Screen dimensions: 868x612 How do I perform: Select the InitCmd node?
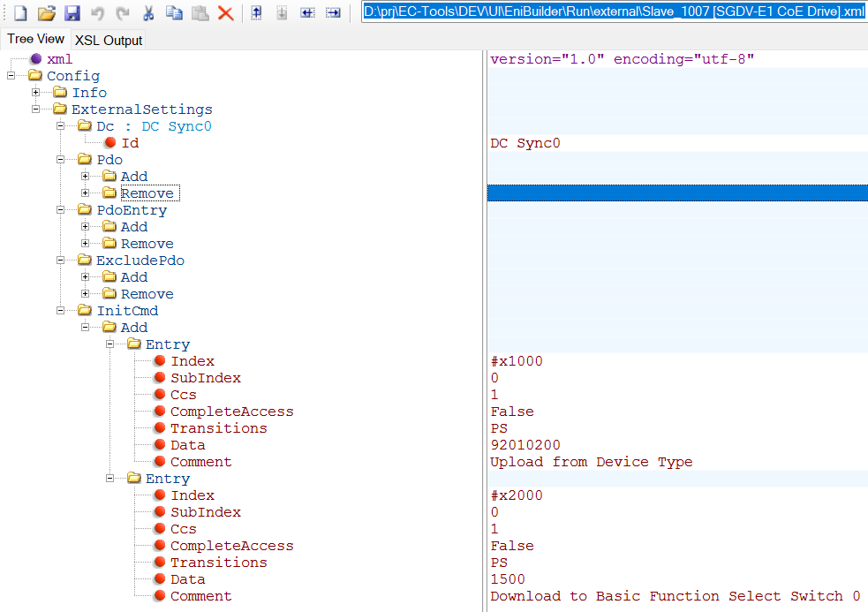tap(127, 310)
